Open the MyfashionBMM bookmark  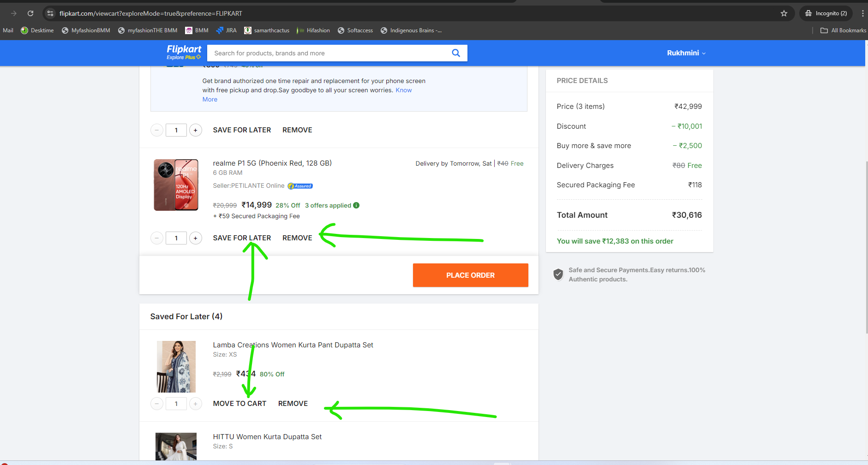(86, 30)
